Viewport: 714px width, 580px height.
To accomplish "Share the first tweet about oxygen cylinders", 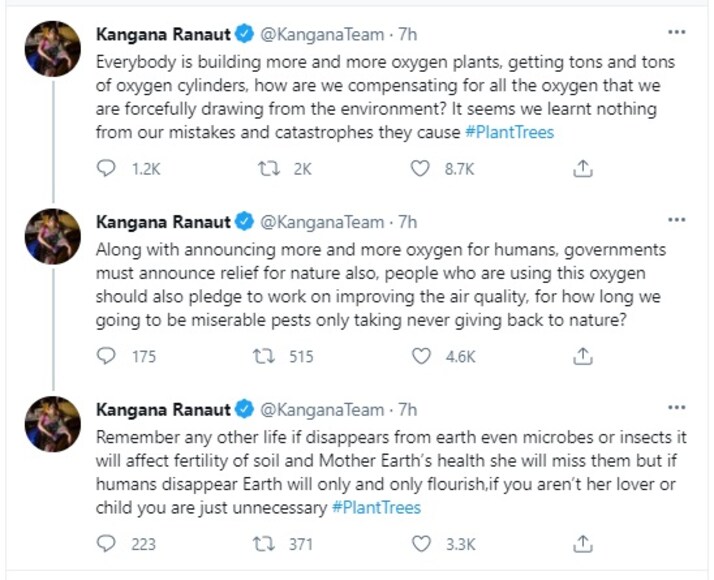I will click(584, 170).
